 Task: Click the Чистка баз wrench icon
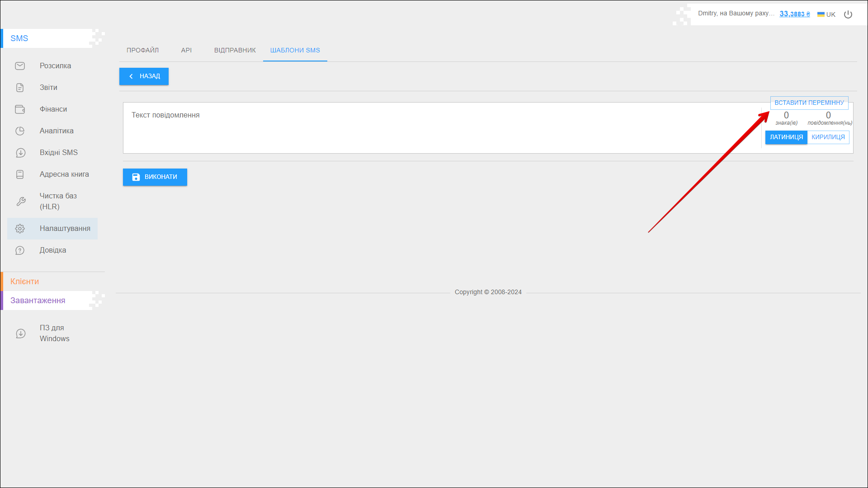coord(21,202)
